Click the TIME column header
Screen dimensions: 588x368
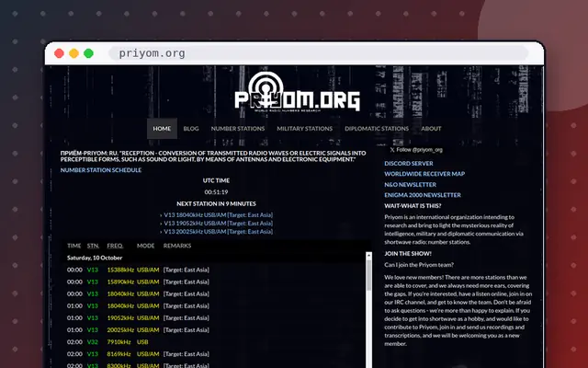coord(73,246)
